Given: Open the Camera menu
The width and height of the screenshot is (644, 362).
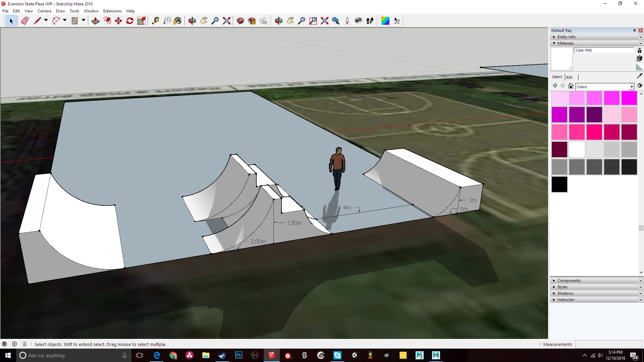Looking at the screenshot, I should (x=44, y=11).
